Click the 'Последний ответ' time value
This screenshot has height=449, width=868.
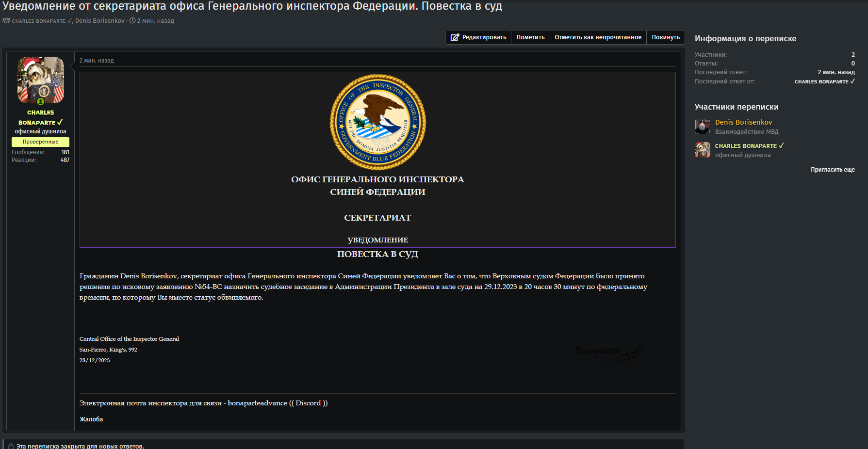[x=836, y=72]
